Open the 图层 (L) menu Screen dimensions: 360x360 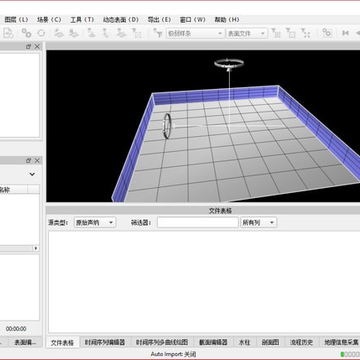pyautogui.click(x=16, y=20)
